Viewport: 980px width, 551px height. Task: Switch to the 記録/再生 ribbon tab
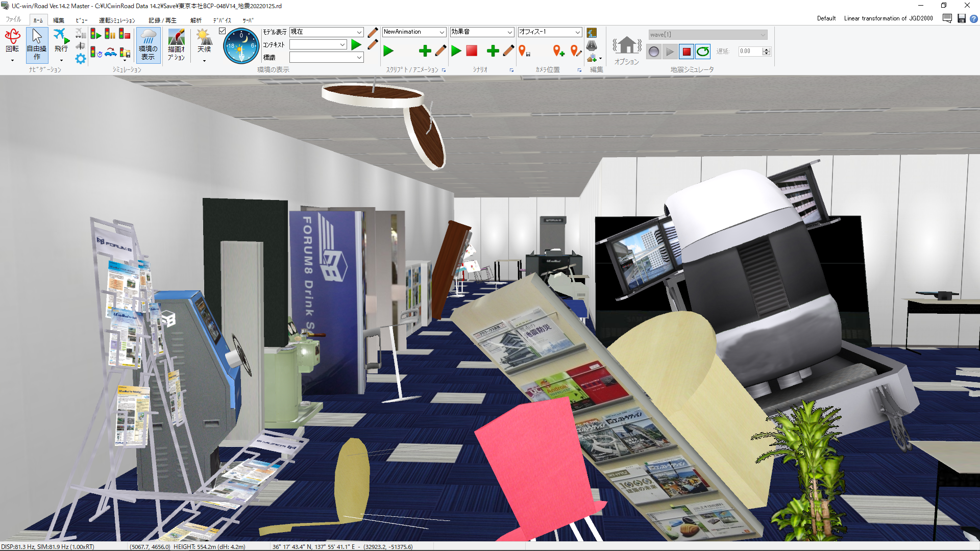tap(162, 20)
